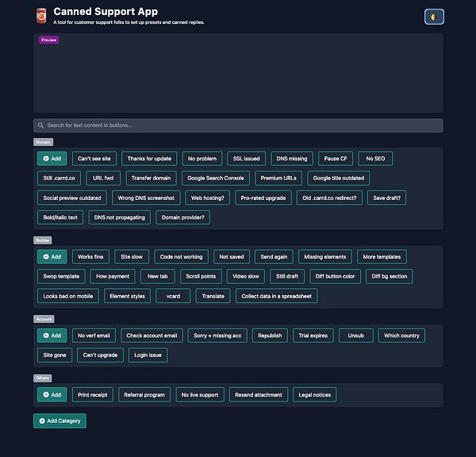Viewport: 476px width, 457px height.
Task: Select the No SEO reply
Action: pyautogui.click(x=375, y=159)
